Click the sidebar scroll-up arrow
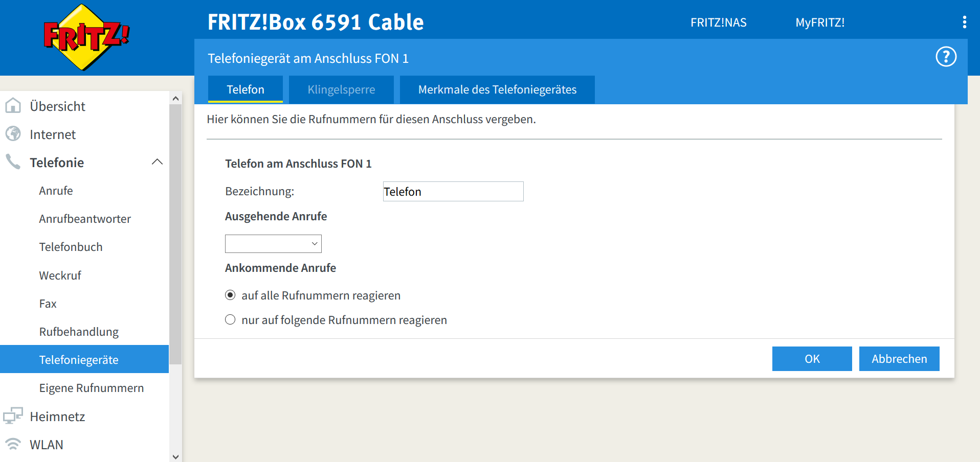The width and height of the screenshot is (980, 462). [175, 98]
